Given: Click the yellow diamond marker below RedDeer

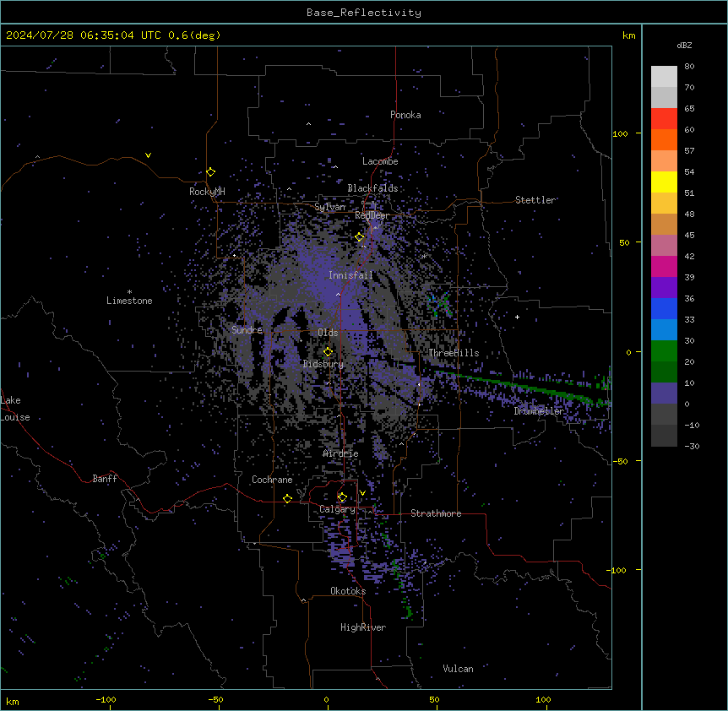Looking at the screenshot, I should pyautogui.click(x=360, y=237).
